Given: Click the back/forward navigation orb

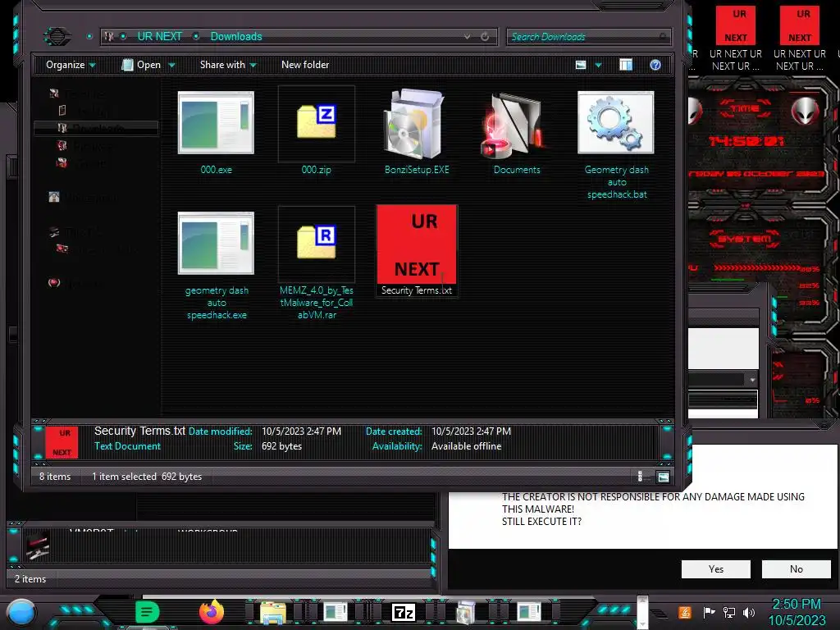Looking at the screenshot, I should pyautogui.click(x=57, y=36).
